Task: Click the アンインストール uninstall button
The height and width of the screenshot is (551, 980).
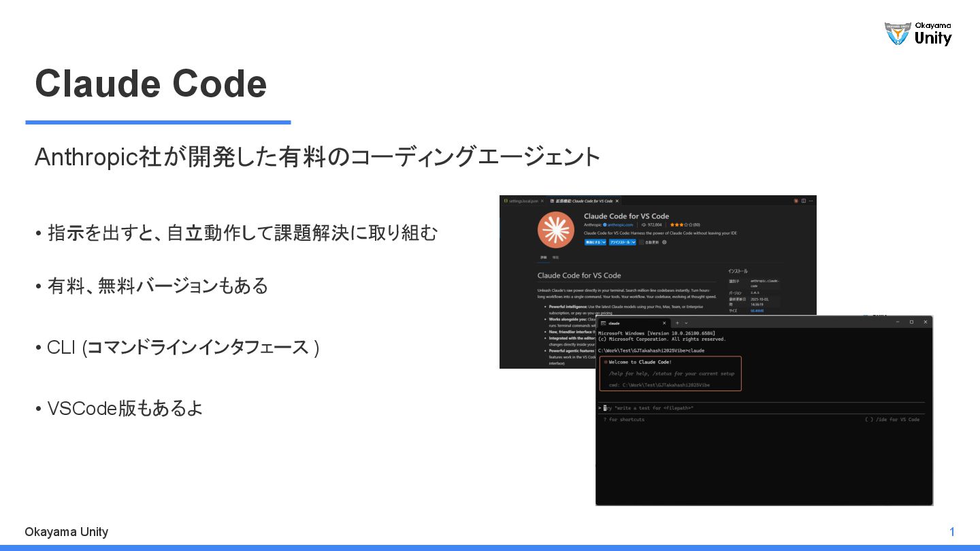Action: click(x=620, y=242)
